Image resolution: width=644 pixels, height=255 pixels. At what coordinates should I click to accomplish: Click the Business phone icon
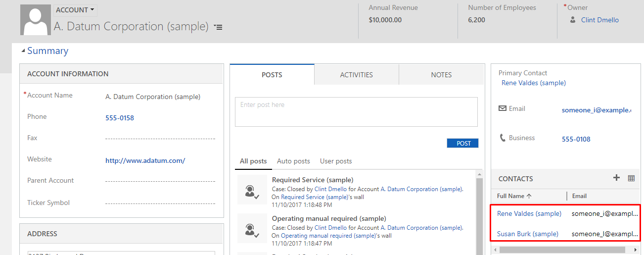tap(503, 138)
